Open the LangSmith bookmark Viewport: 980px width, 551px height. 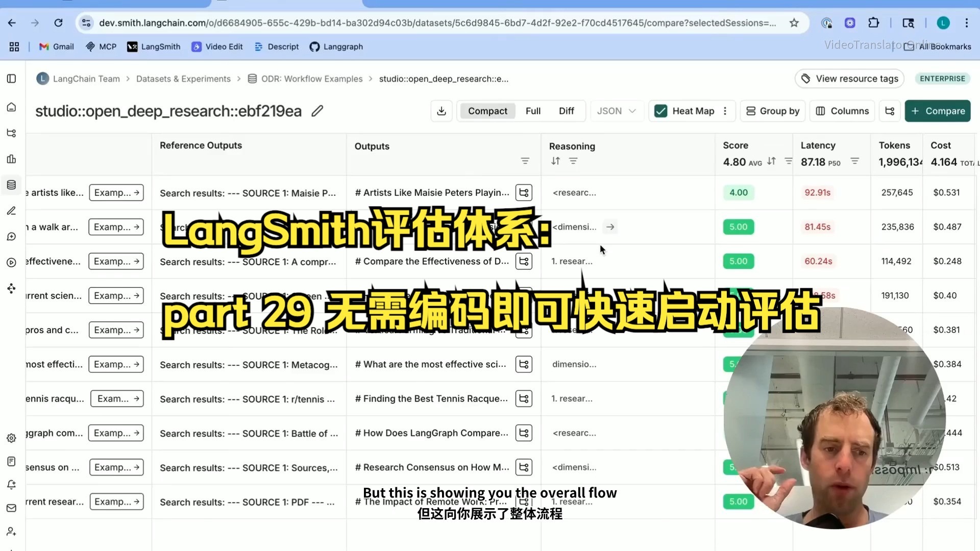pyautogui.click(x=154, y=46)
